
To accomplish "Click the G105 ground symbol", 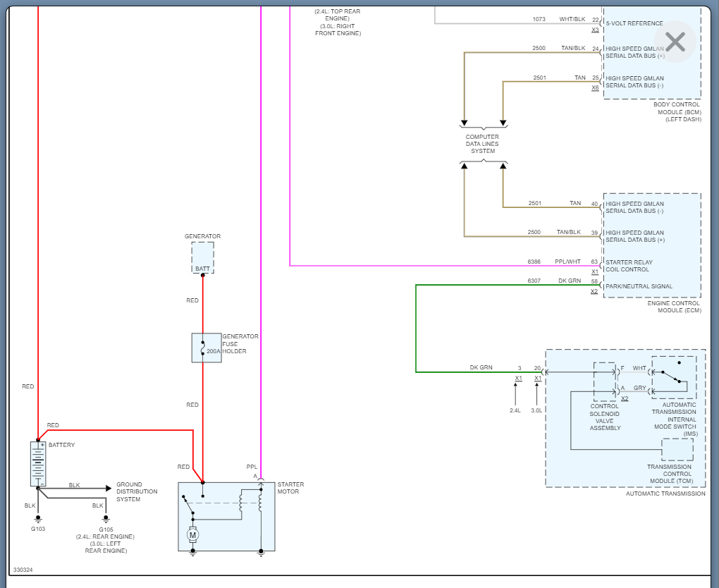I will 106,519.
